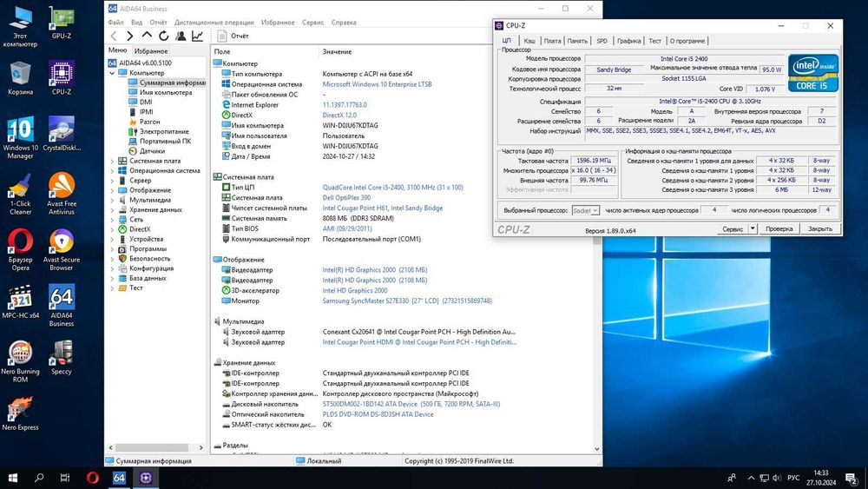Switch to CPU-Z Кэш tab
Viewport: 868px width, 489px height.
click(529, 41)
